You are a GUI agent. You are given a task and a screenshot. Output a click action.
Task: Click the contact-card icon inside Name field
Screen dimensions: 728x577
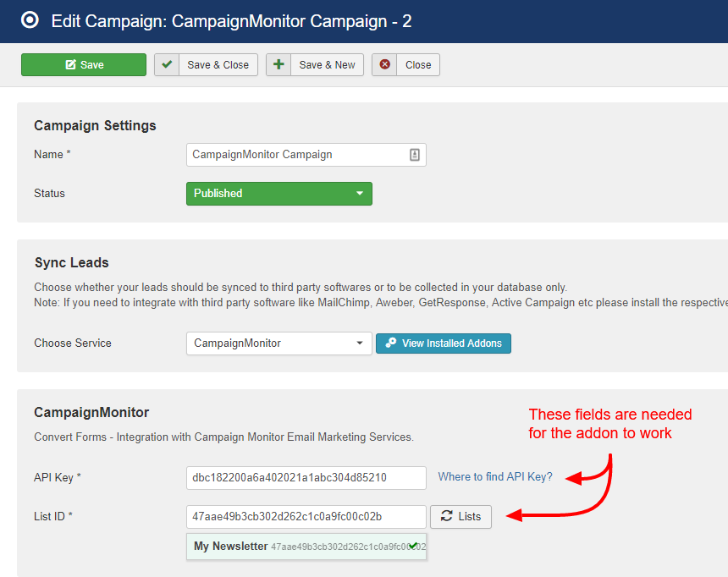click(x=415, y=155)
